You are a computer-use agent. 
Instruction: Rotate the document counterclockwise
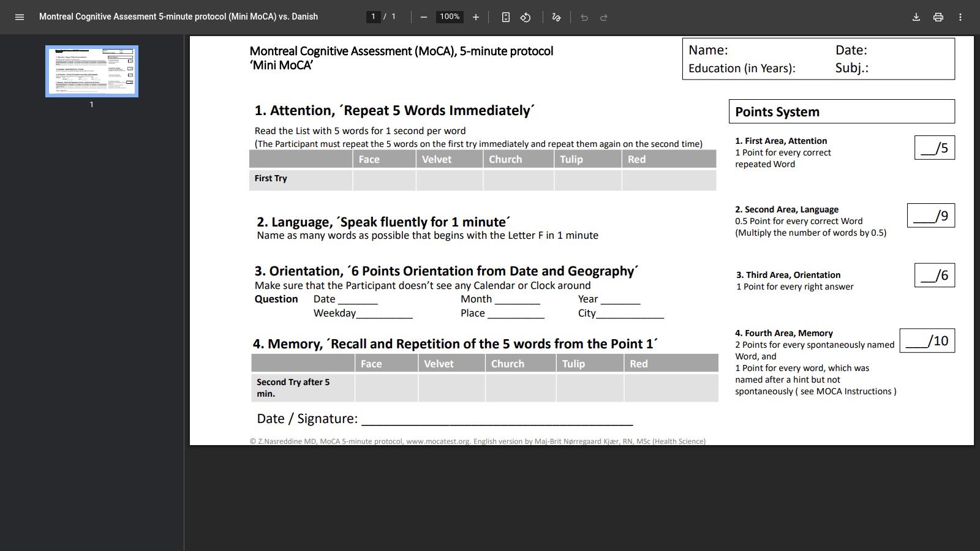point(526,17)
